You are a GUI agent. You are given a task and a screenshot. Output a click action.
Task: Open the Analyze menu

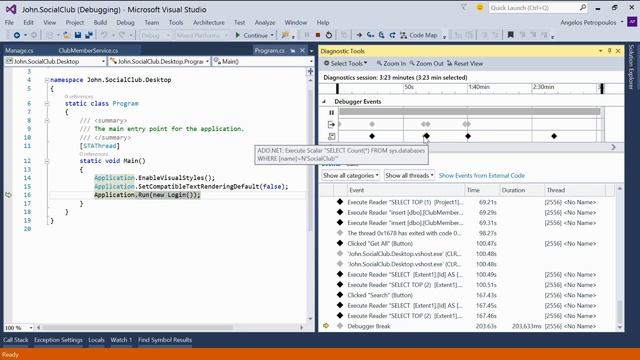(x=265, y=22)
